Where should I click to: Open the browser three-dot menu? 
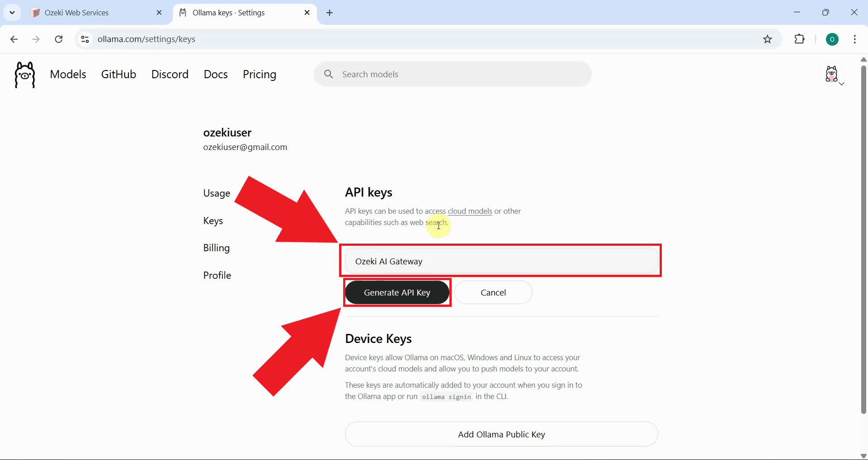coord(855,39)
